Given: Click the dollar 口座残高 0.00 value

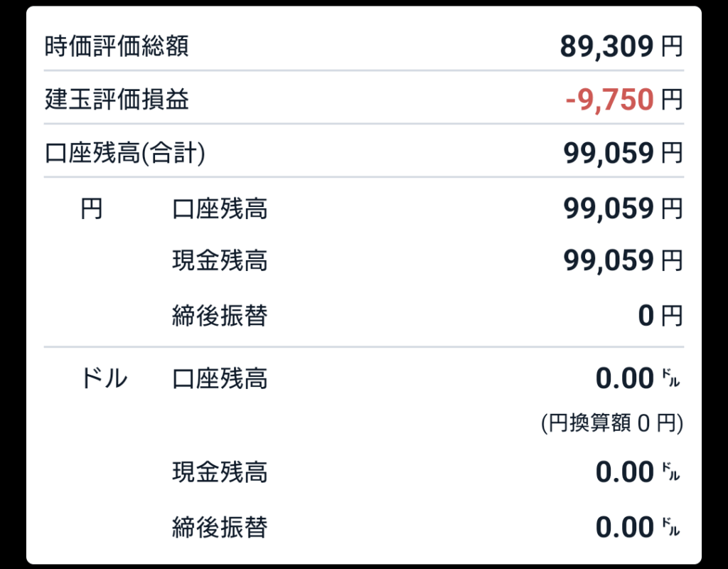Looking at the screenshot, I should pyautogui.click(x=638, y=378).
